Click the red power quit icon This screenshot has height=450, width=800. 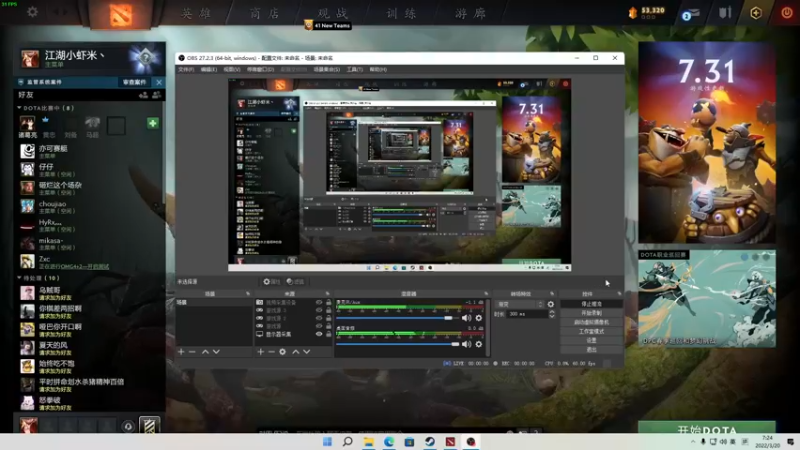(x=787, y=12)
